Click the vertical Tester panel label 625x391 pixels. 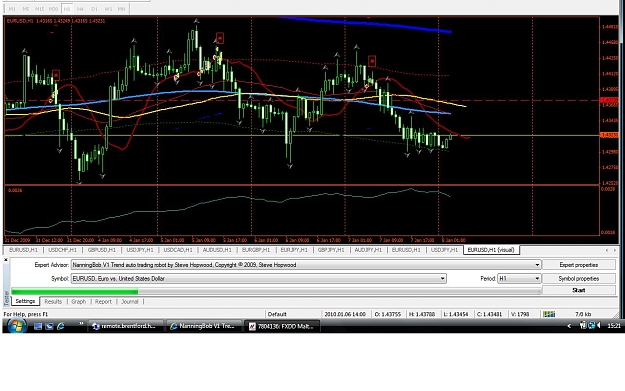pyautogui.click(x=6, y=298)
